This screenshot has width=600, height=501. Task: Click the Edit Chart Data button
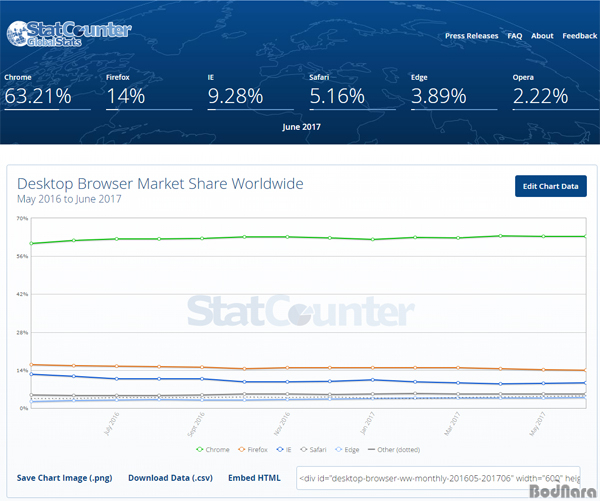(551, 186)
